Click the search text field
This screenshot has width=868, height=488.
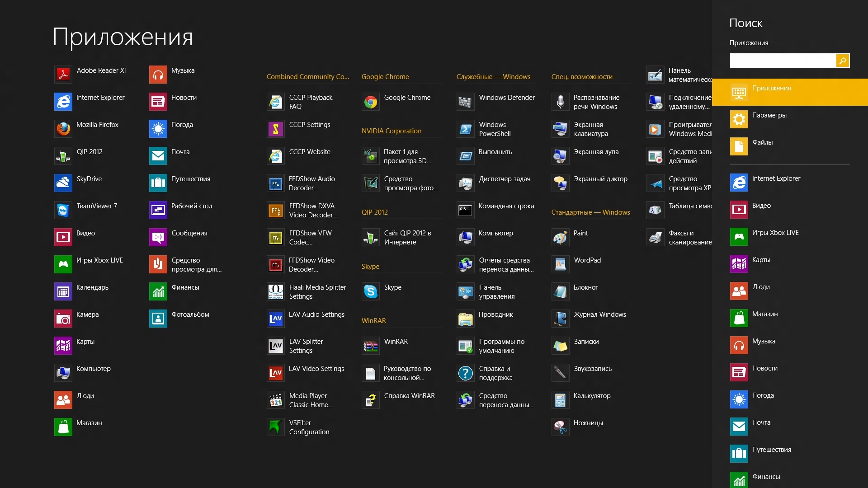click(783, 61)
